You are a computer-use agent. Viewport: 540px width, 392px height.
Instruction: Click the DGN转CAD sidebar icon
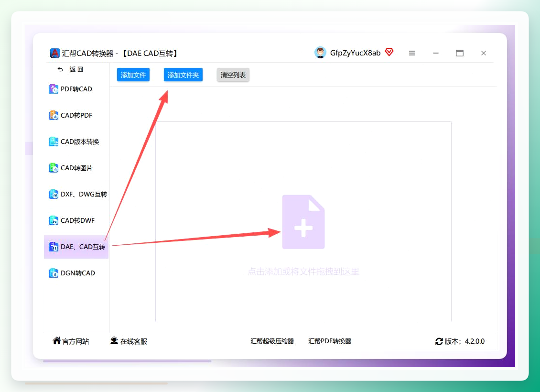[54, 273]
